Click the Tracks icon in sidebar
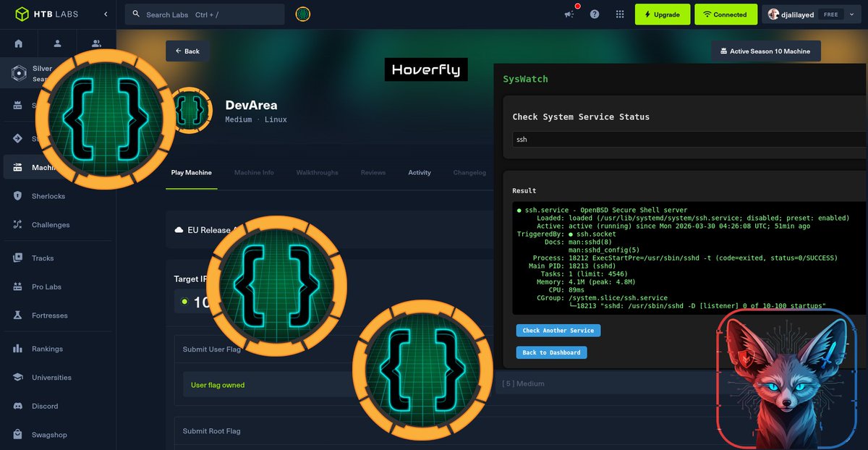Screen dimensions: 868x450 [17, 258]
